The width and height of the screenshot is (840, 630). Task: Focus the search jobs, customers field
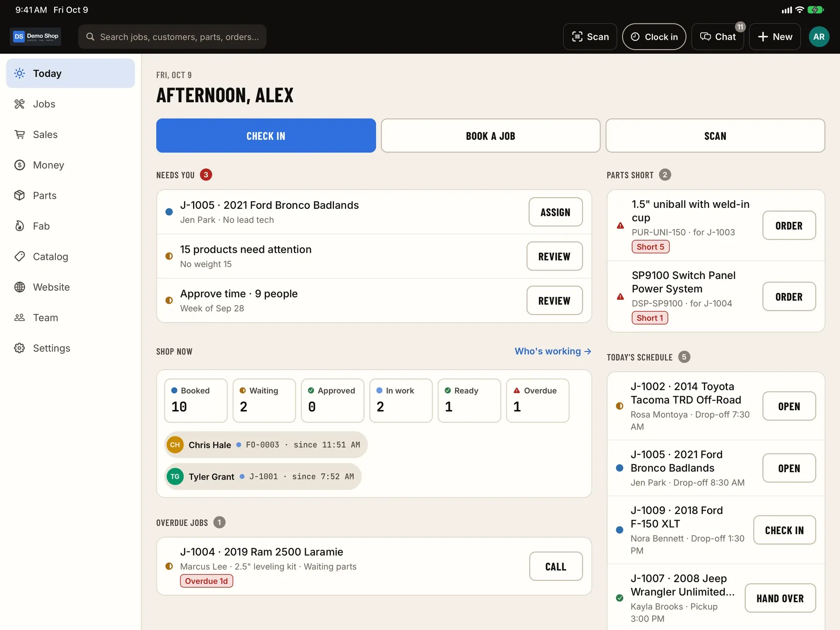tap(172, 37)
